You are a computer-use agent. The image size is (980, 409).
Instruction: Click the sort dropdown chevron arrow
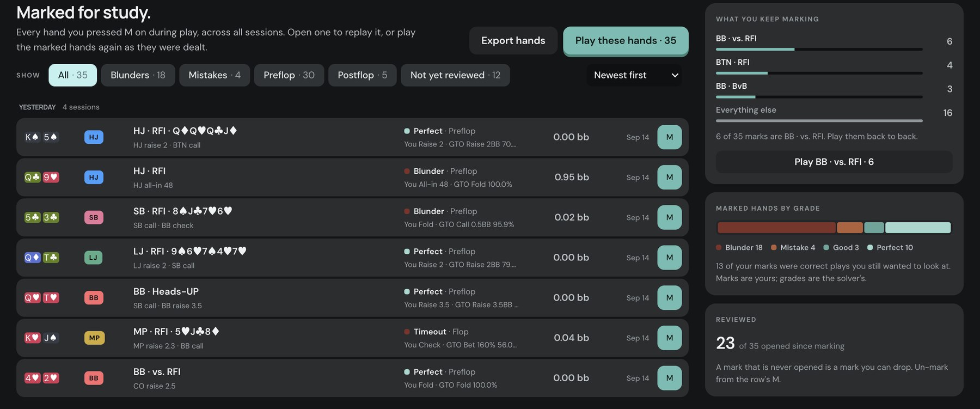pos(675,75)
